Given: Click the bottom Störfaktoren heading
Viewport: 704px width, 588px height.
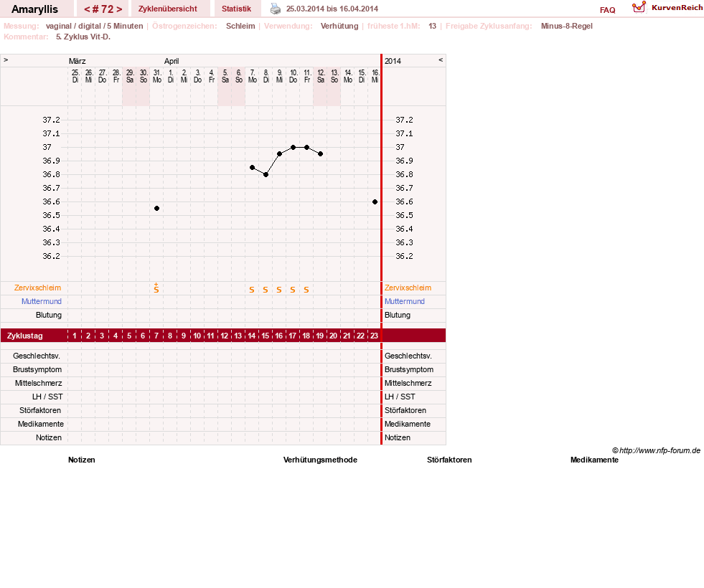Looking at the screenshot, I should (x=449, y=460).
